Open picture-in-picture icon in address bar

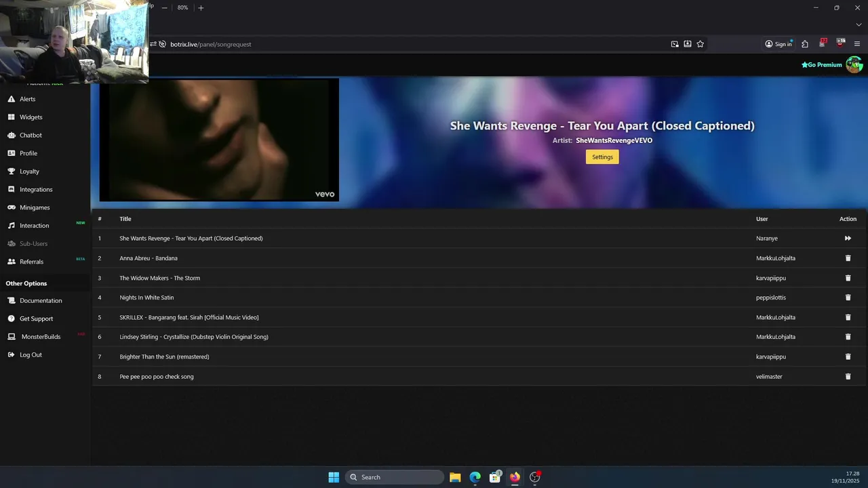pyautogui.click(x=675, y=44)
